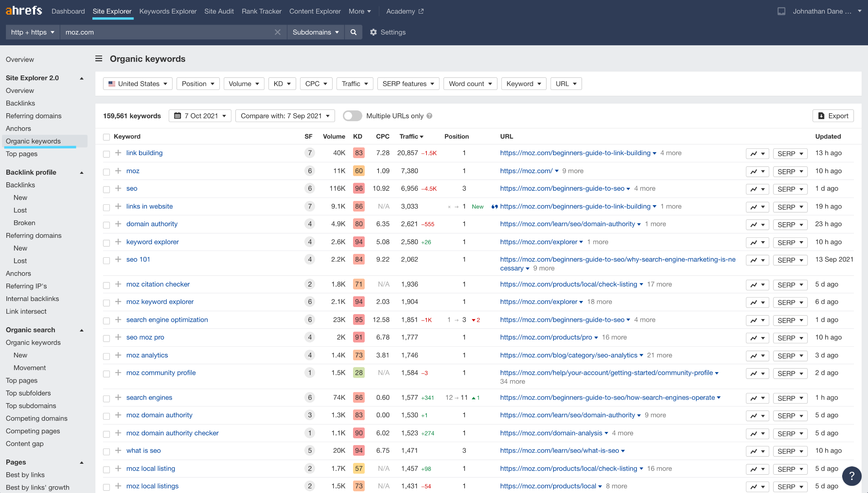Open position chart for 'search engines' row
This screenshot has width=868, height=493.
pos(757,398)
